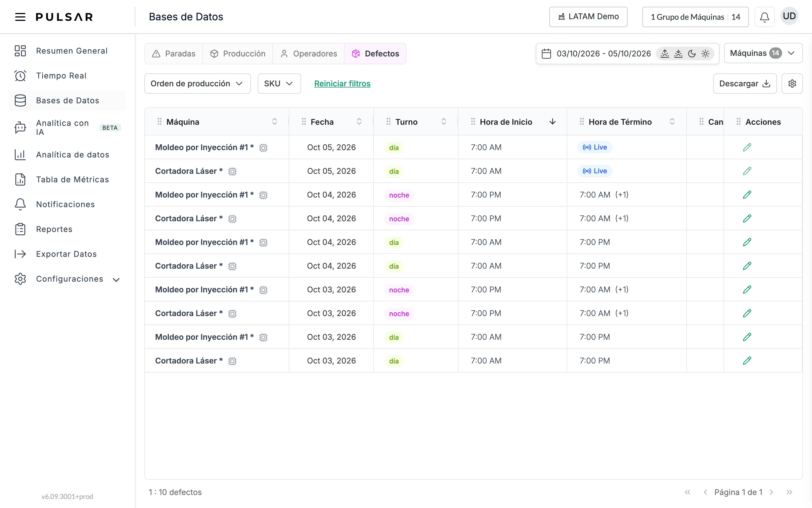Screen dimensions: 812x508
Task: Edit the Oct 04 noche Moldeo por Inyección row
Action: (747, 195)
